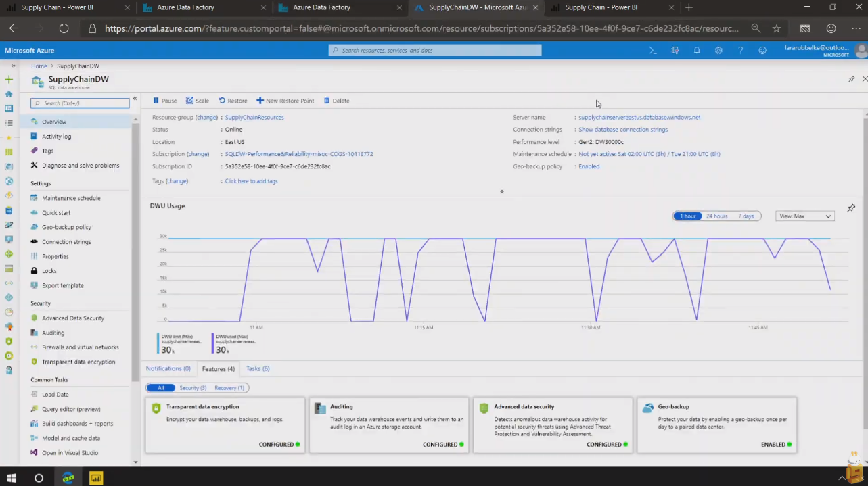Select the 7 days time range
This screenshot has height=486, width=868.
click(746, 216)
